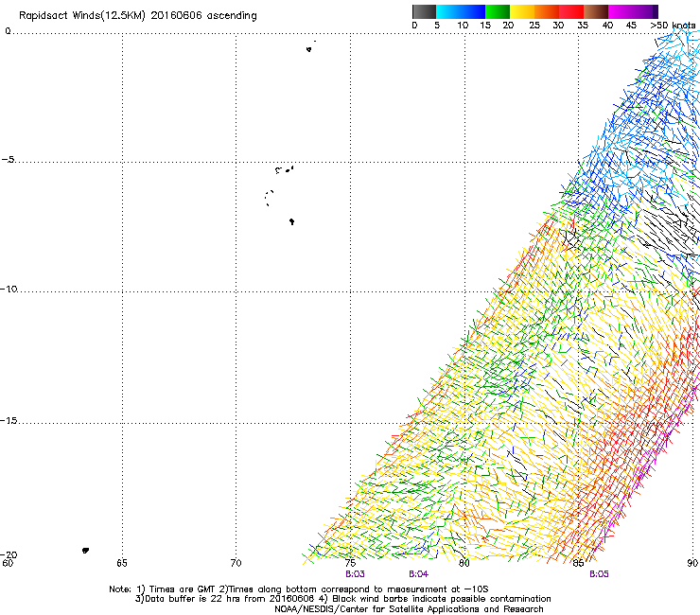Click the '-15' latitude axis label
The image size is (700, 615).
tap(9, 420)
